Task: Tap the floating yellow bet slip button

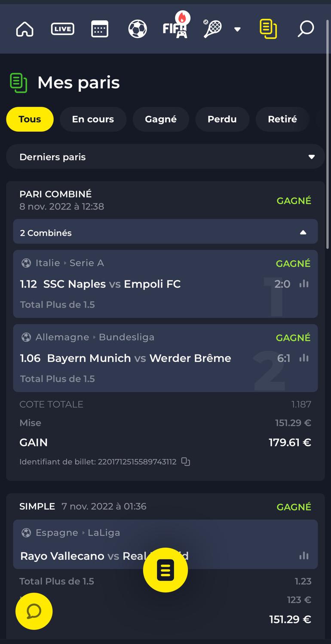Action: (165, 570)
